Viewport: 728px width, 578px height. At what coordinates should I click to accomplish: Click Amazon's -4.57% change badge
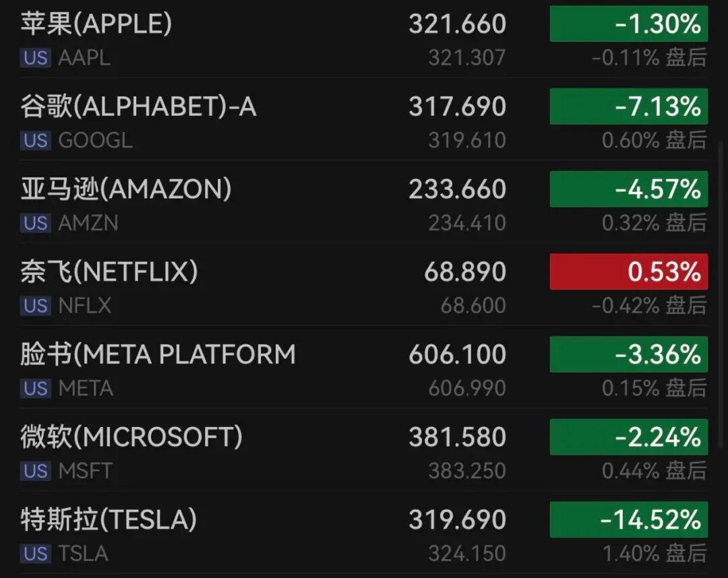coord(629,189)
